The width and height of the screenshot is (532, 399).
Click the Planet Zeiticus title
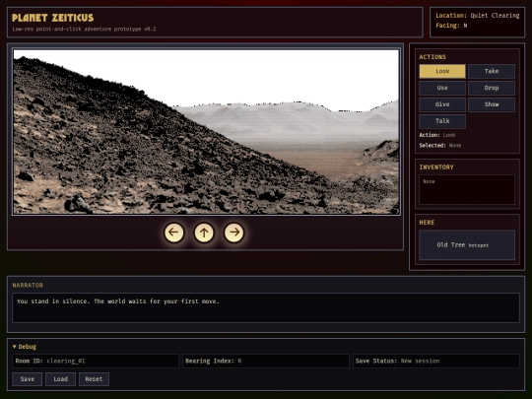coord(52,18)
